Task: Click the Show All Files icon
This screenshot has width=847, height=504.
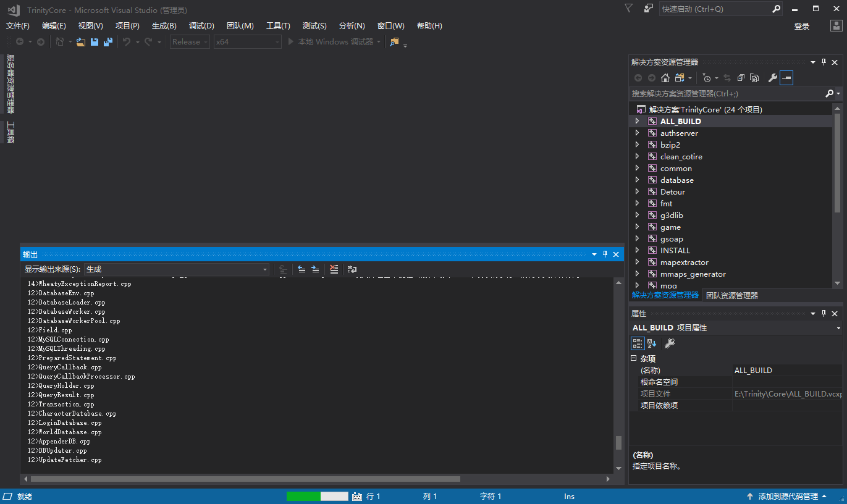Action: coord(754,78)
